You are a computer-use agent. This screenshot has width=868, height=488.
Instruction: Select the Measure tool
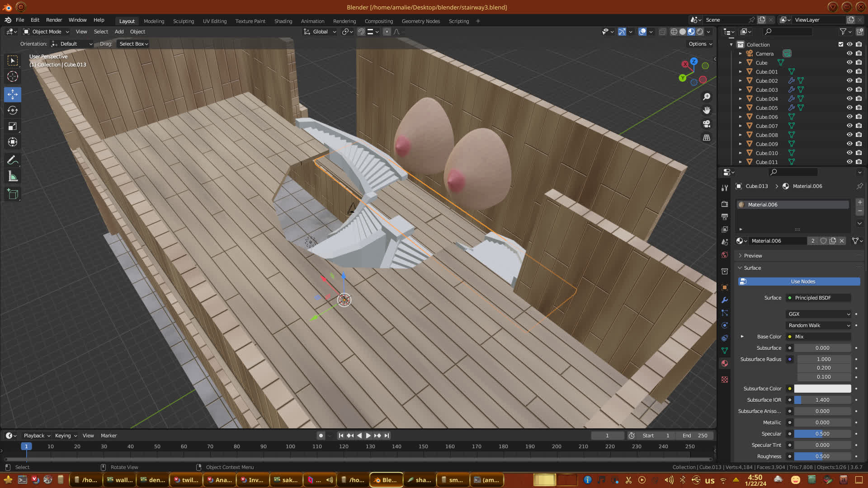[13, 177]
